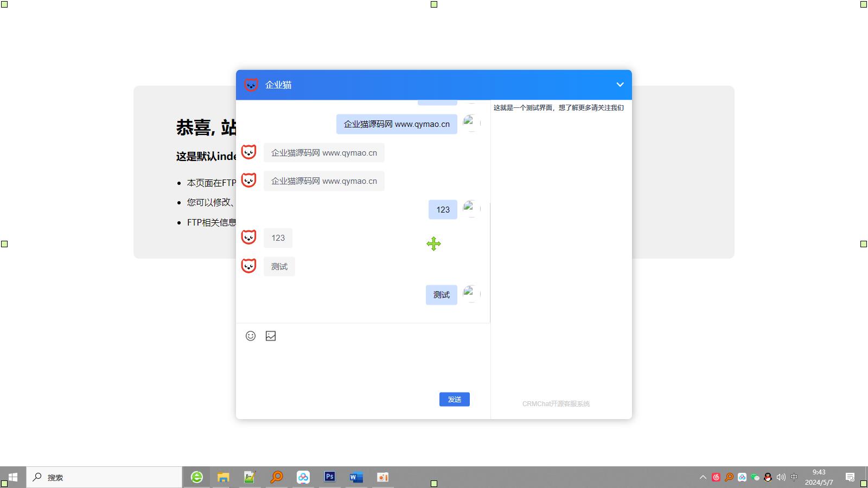Collapse the 企业猫 chat window chevron
Screen dimensions: 868x488
pyautogui.click(x=620, y=85)
